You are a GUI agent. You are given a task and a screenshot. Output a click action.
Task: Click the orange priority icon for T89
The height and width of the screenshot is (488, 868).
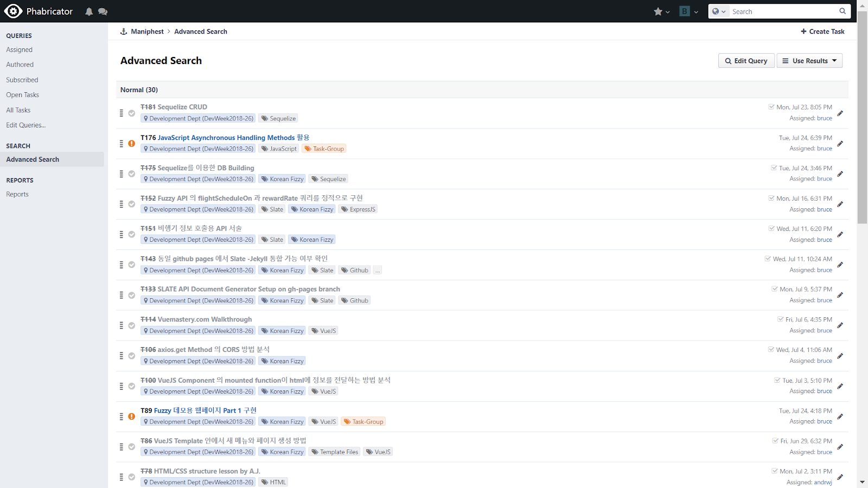pos(131,416)
